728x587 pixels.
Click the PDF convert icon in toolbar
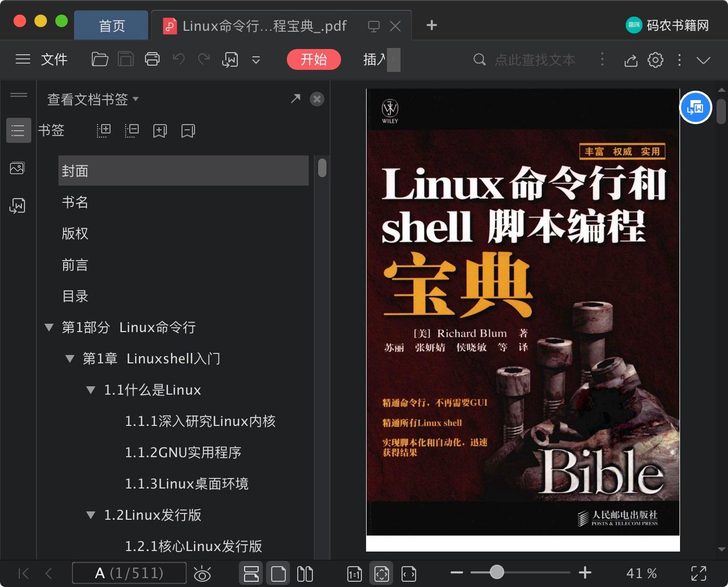point(230,60)
